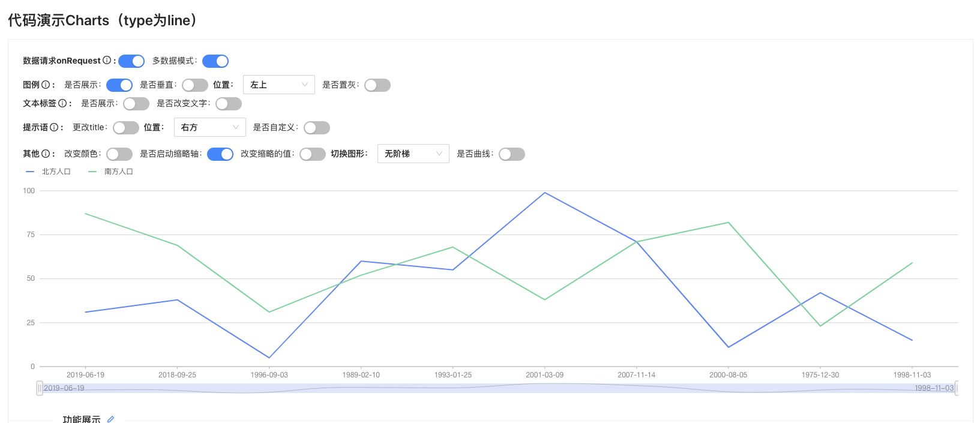This screenshot has height=423, width=980.
Task: Click the info icon beside 提示语
Action: pyautogui.click(x=54, y=127)
